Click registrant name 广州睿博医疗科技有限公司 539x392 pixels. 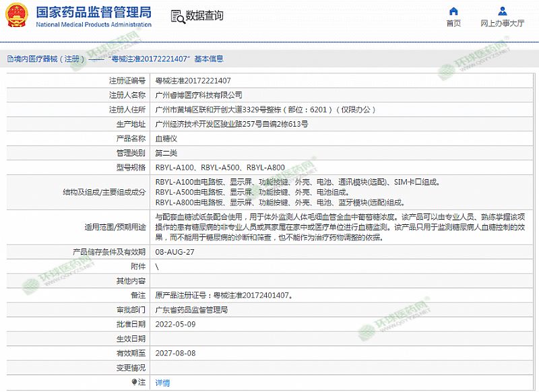click(199, 95)
